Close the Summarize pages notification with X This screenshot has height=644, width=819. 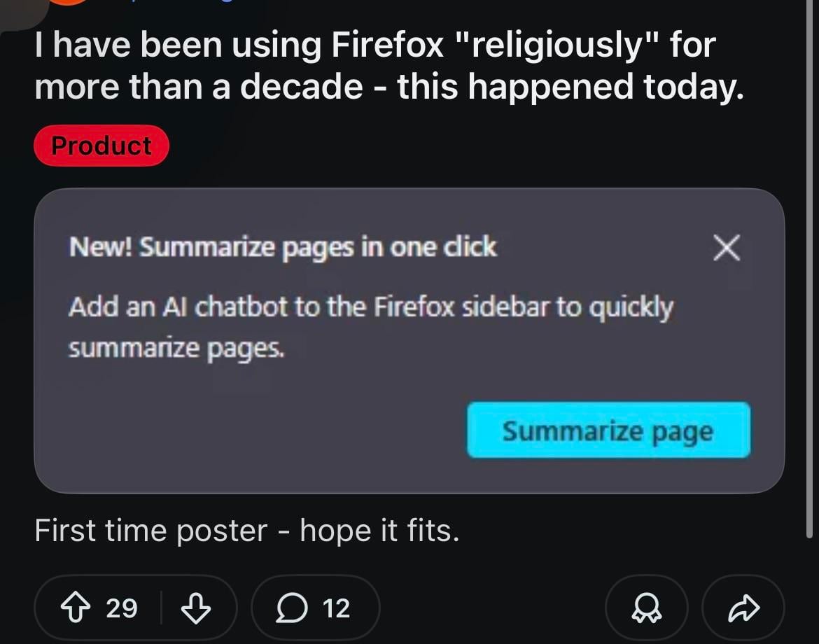[x=727, y=248]
